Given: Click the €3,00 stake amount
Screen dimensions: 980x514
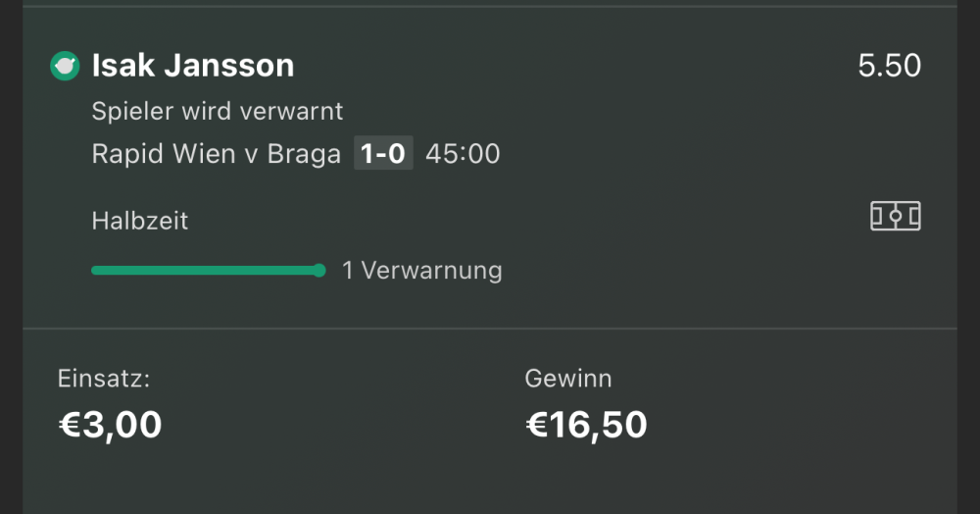Looking at the screenshot, I should (x=110, y=425).
